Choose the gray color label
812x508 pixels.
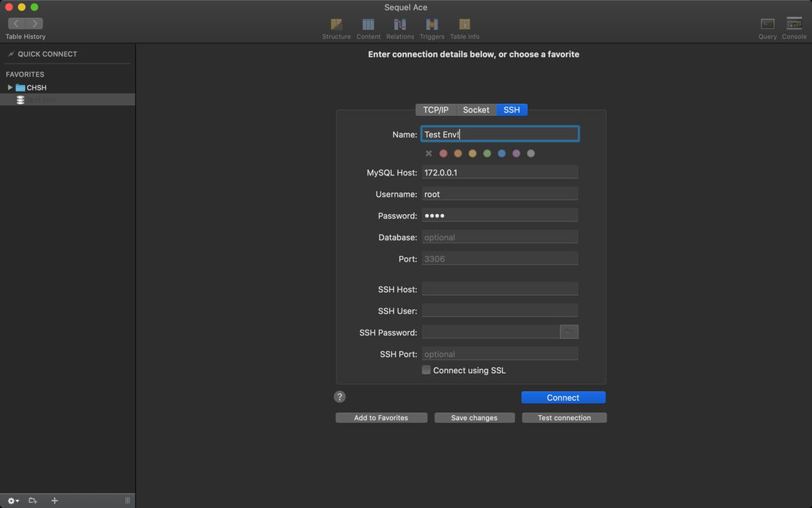click(x=531, y=154)
